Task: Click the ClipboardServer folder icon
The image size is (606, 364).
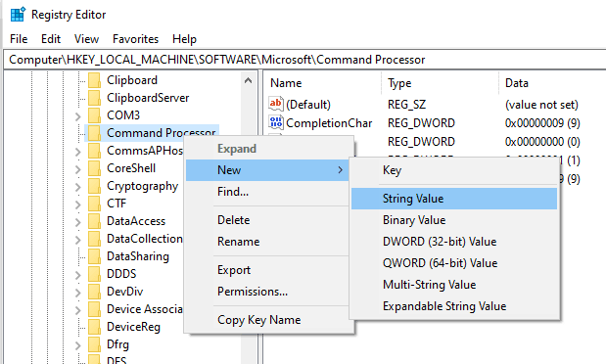Action: (x=94, y=98)
